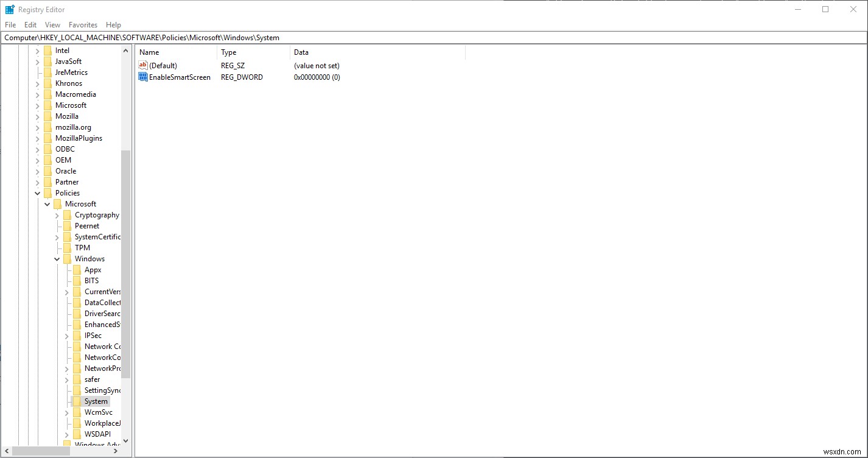This screenshot has width=868, height=458.
Task: Click the REG_DWORD icon beside EnableSmartScreen
Action: click(x=143, y=77)
